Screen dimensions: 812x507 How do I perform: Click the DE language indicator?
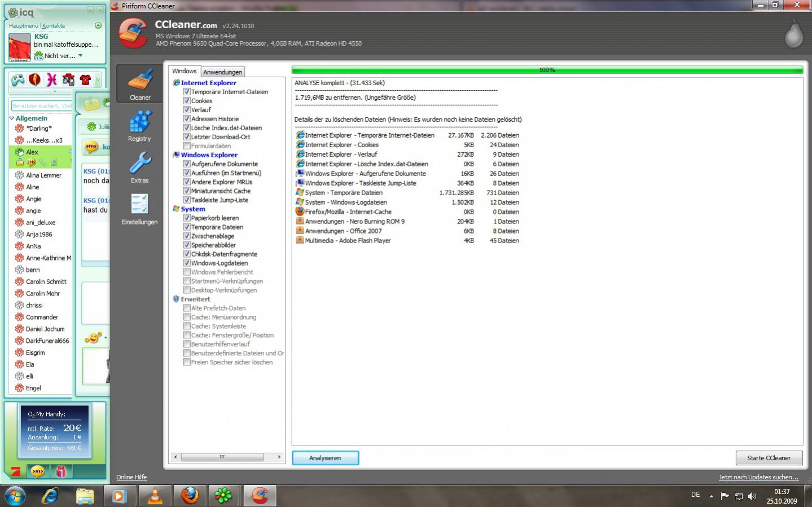click(x=695, y=495)
